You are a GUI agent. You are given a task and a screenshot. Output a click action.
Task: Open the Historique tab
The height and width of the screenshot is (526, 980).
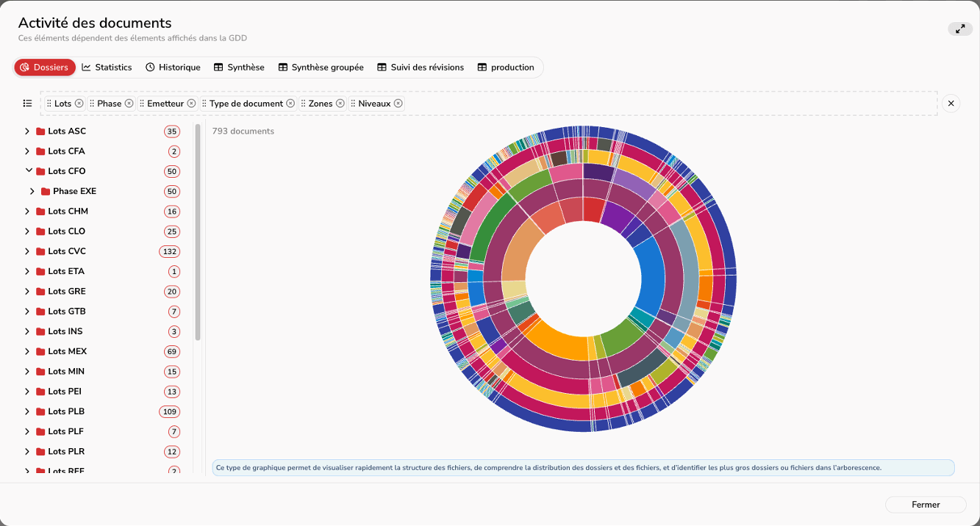click(x=173, y=68)
